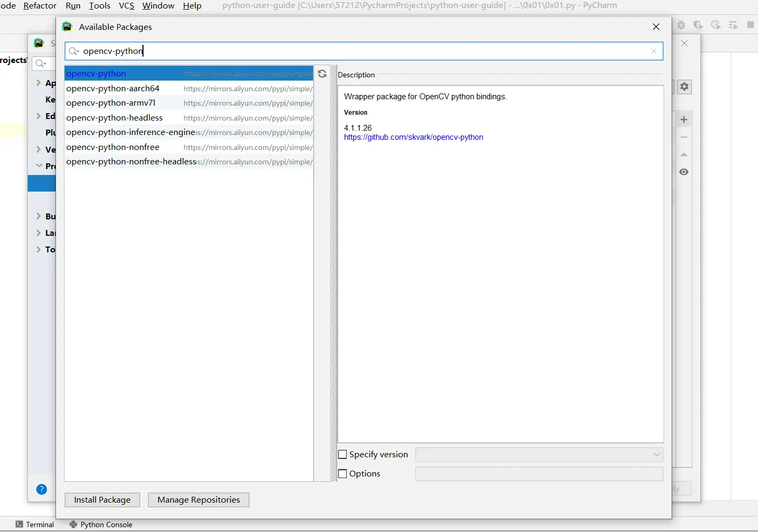Select opencv-python-aarch64 in the list

coord(189,89)
